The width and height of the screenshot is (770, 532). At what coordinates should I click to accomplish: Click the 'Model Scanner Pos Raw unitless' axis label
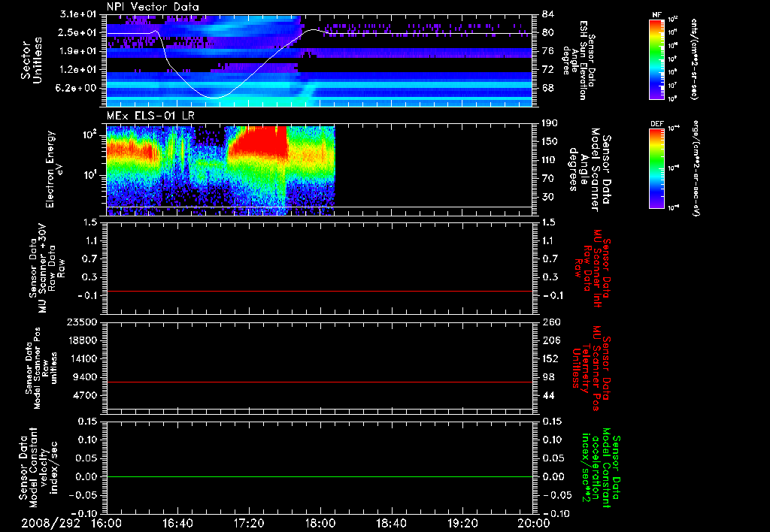[x=41, y=368]
